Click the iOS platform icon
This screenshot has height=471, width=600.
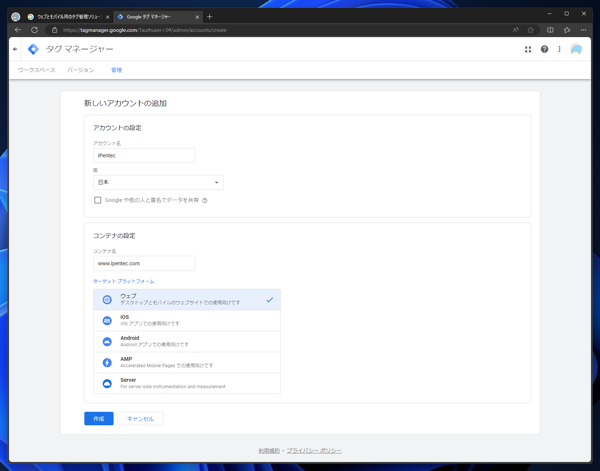tap(107, 321)
